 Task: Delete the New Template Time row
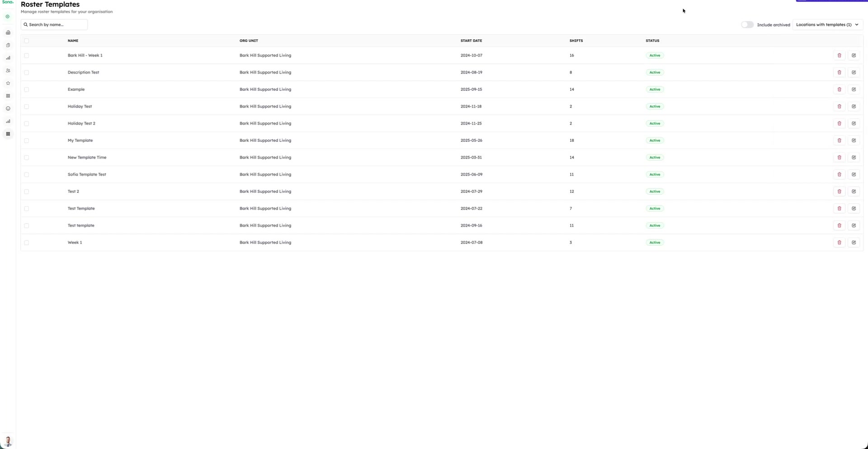click(839, 158)
